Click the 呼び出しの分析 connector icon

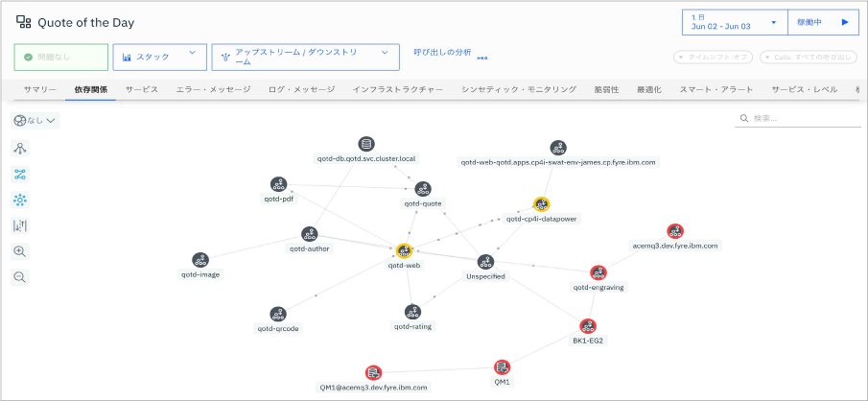(x=482, y=58)
